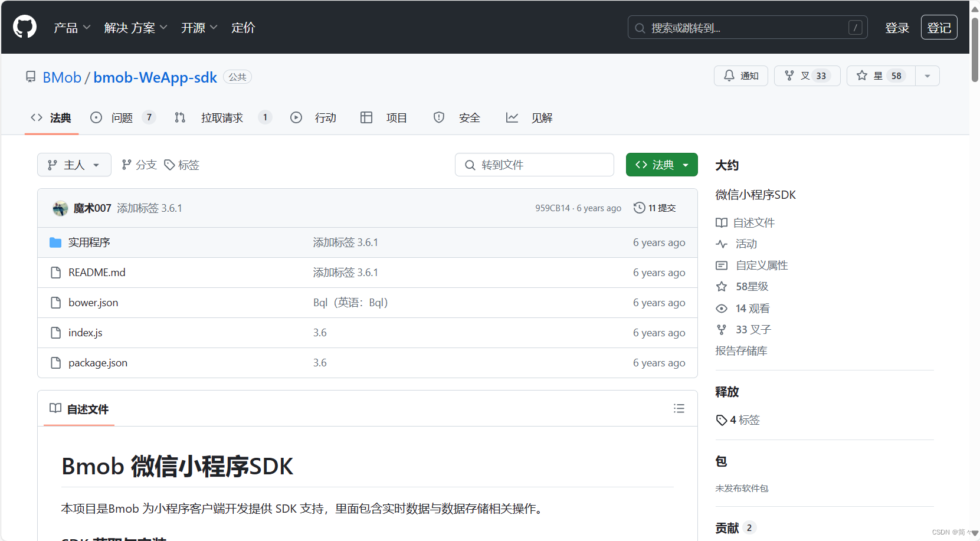Click the tag icon next to 4 标签
The height and width of the screenshot is (541, 980).
(x=721, y=420)
